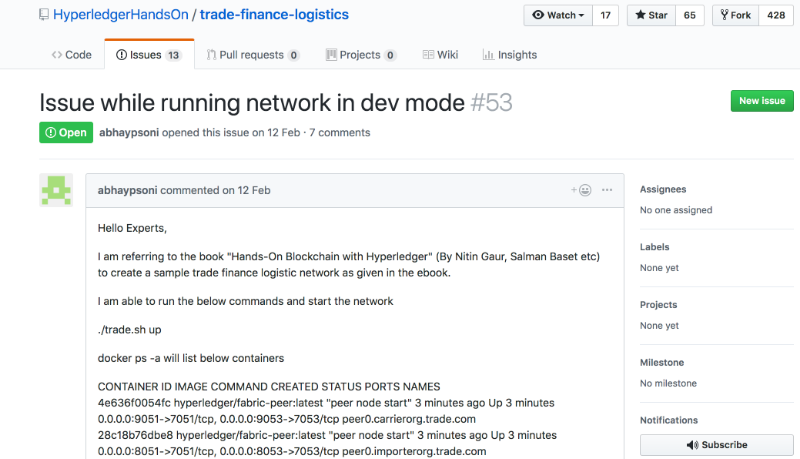Go to the Projects tab
Screen dimensions: 800x459
click(361, 55)
